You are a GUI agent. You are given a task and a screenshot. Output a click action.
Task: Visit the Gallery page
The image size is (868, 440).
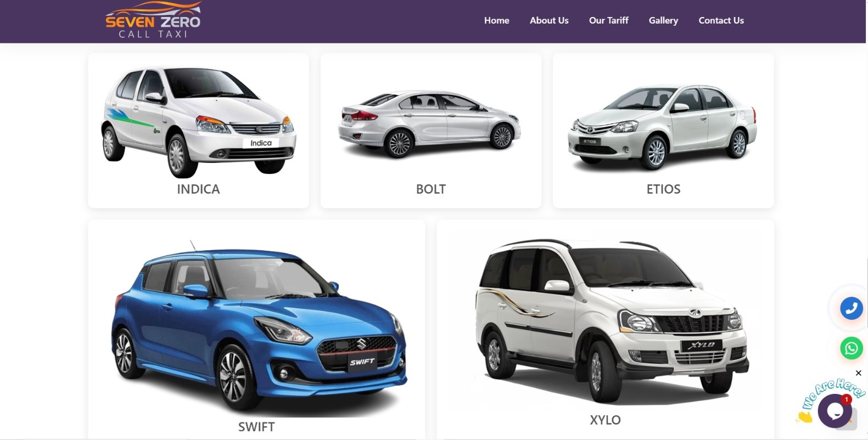tap(663, 20)
